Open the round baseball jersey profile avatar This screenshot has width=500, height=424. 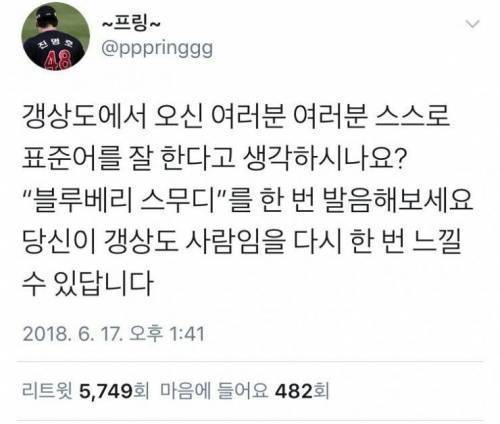point(56,36)
